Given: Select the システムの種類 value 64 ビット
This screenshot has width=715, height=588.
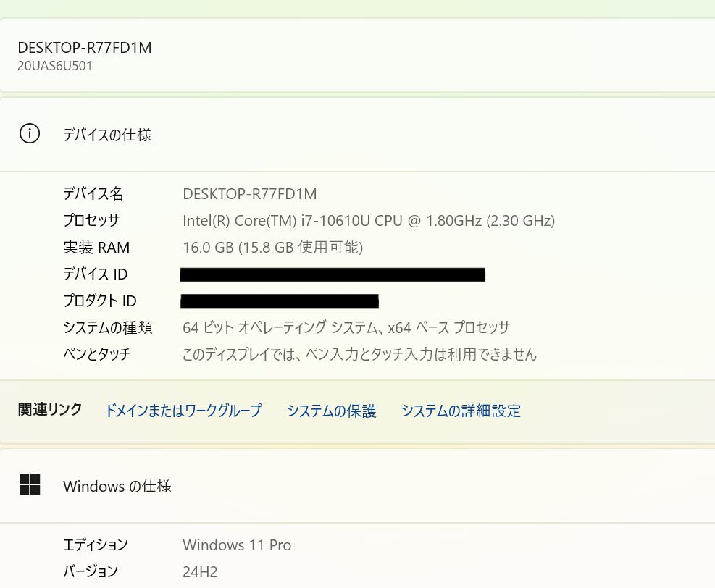Looking at the screenshot, I should pyautogui.click(x=346, y=327).
